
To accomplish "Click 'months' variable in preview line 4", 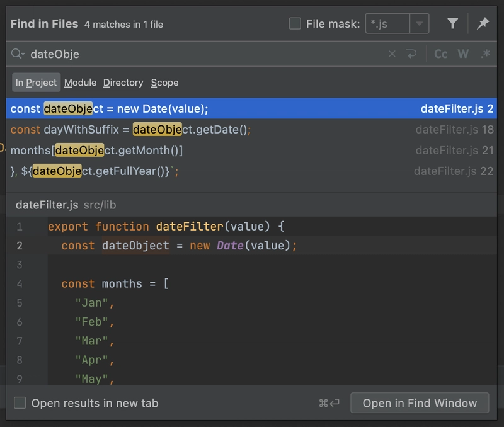I will 122,283.
